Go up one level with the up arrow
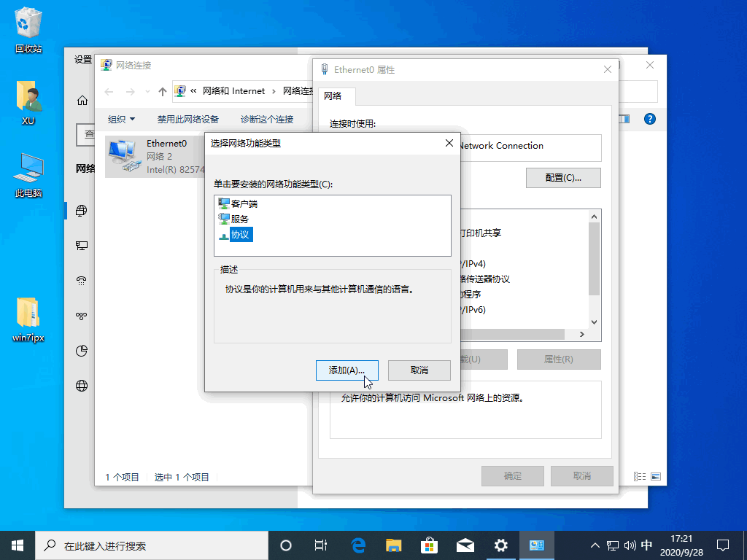This screenshot has height=560, width=747. (x=162, y=92)
